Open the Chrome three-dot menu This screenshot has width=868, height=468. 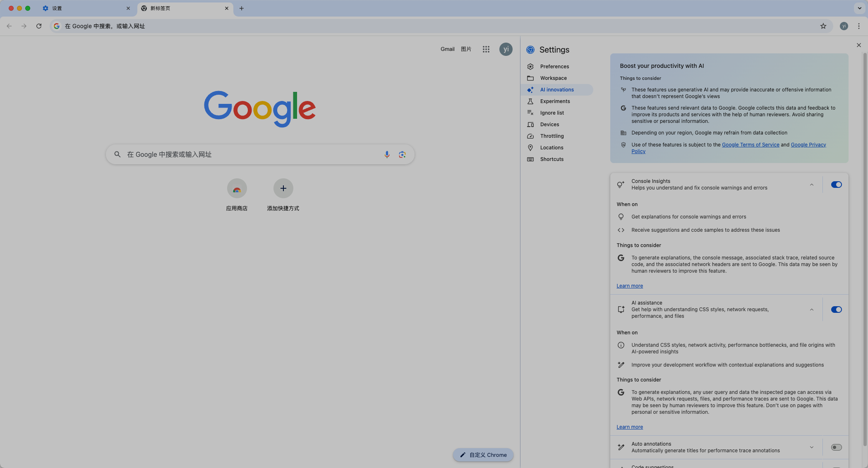(x=858, y=26)
